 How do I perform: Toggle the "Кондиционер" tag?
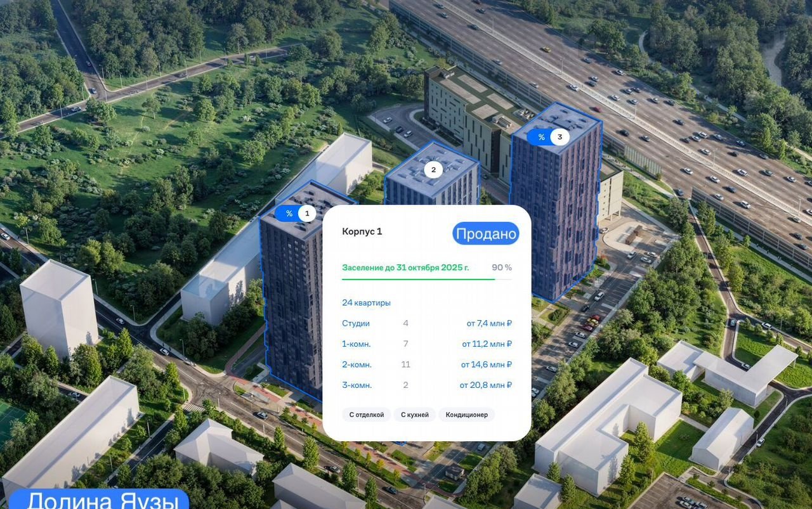click(466, 415)
